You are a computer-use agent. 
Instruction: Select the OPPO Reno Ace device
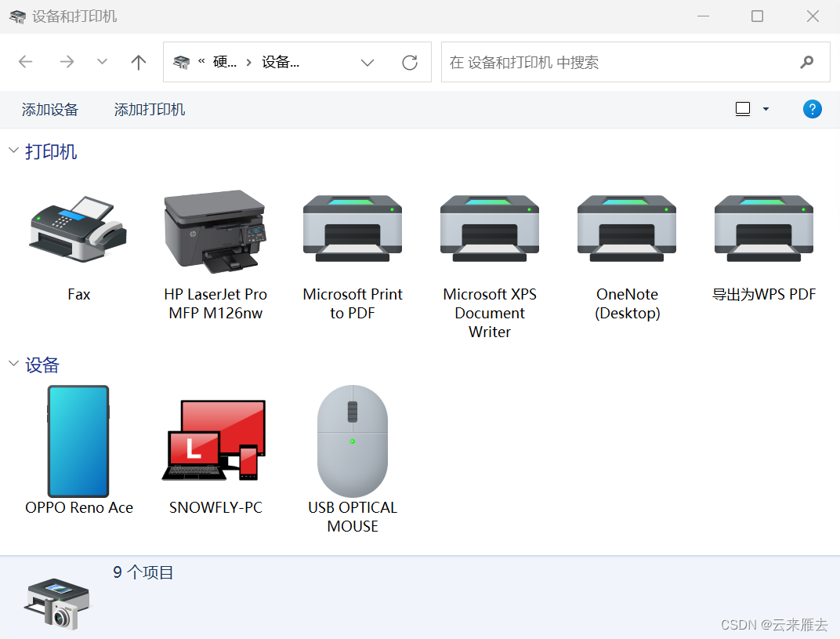(x=78, y=441)
